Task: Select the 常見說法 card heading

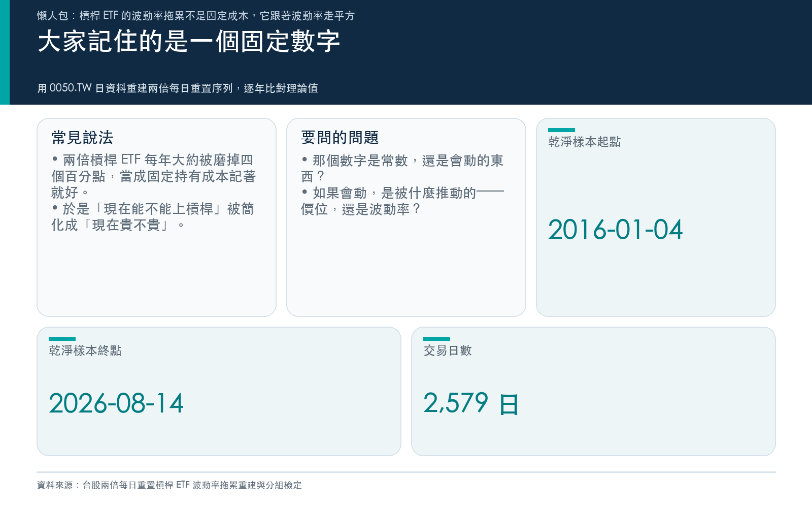Action: point(82,137)
